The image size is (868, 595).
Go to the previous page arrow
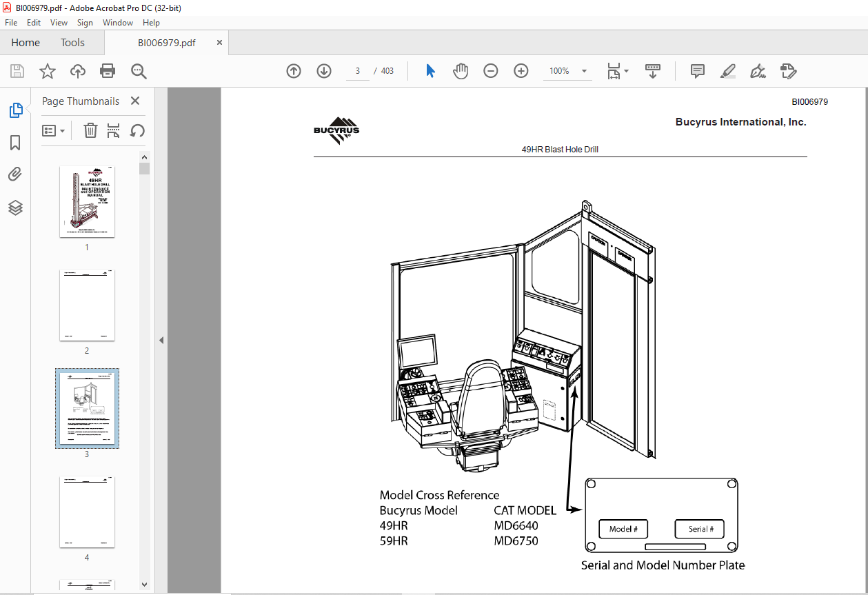point(294,71)
